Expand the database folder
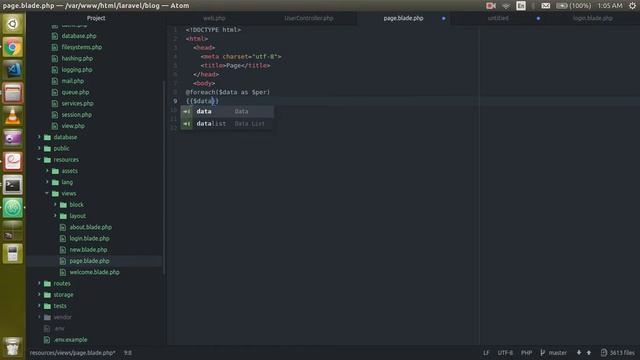The height and width of the screenshot is (360, 640). tap(40, 137)
